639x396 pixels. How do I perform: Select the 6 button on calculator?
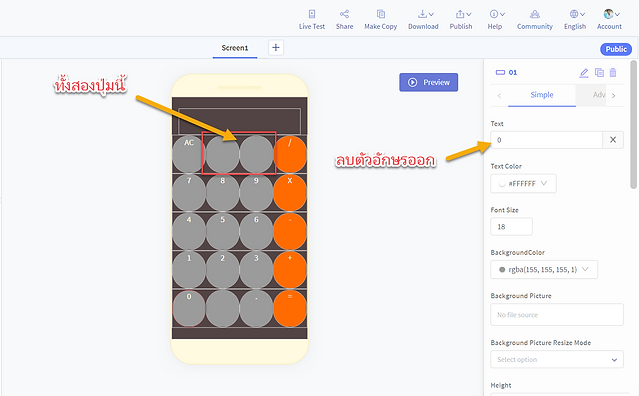256,231
